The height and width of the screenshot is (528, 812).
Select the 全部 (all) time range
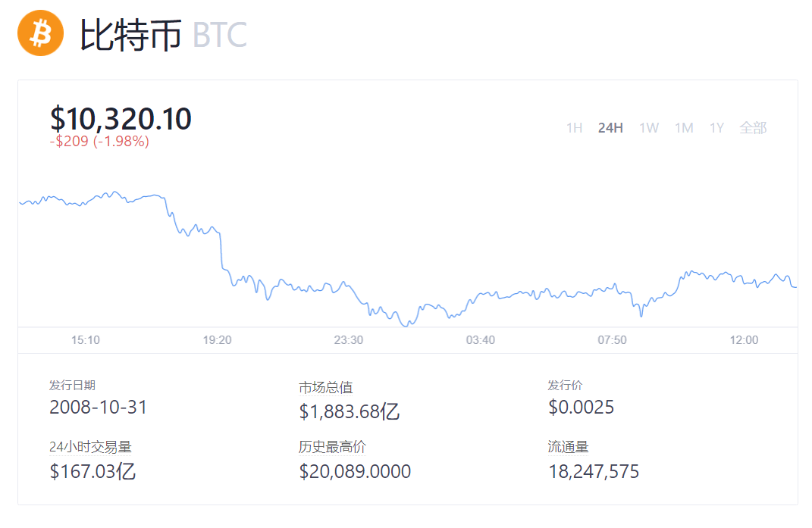click(x=753, y=128)
